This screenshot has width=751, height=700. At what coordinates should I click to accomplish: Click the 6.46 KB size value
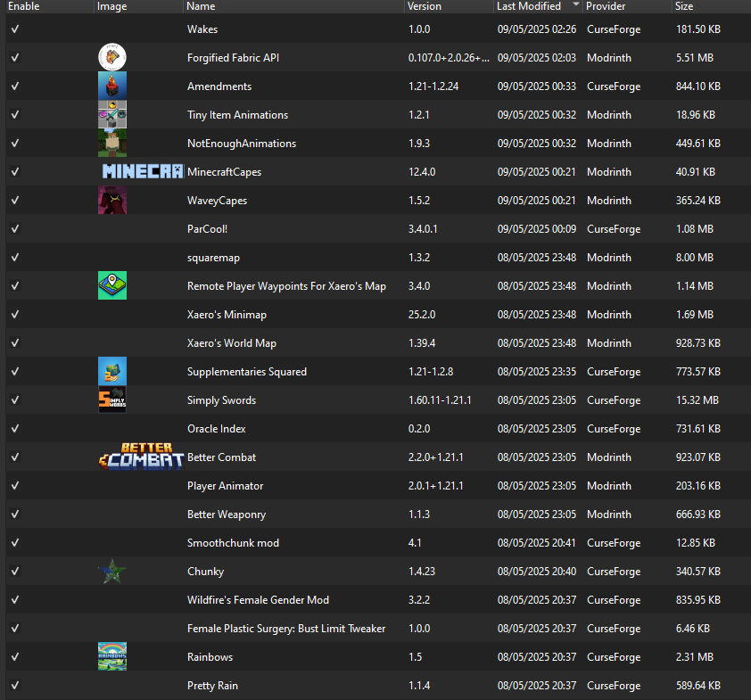pyautogui.click(x=692, y=629)
